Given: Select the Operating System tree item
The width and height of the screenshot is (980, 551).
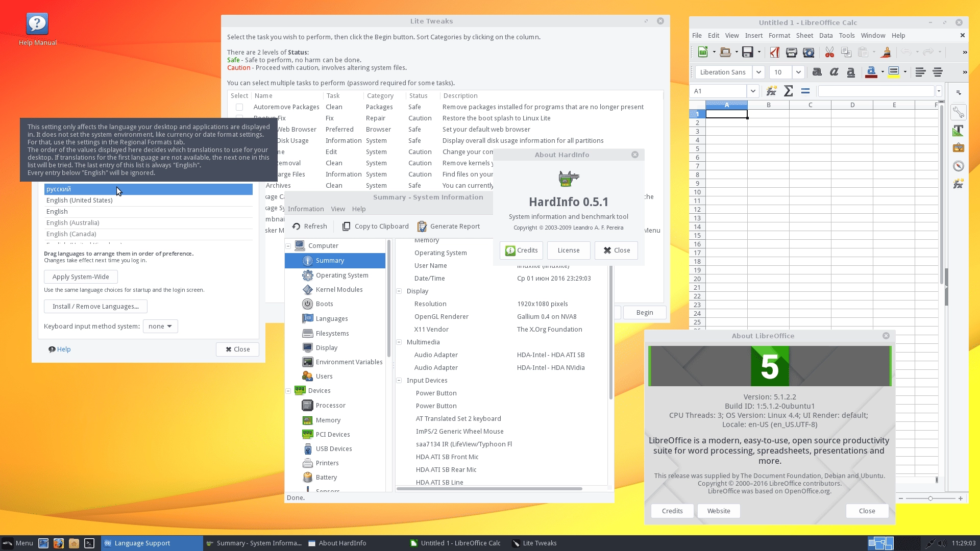Looking at the screenshot, I should [342, 275].
